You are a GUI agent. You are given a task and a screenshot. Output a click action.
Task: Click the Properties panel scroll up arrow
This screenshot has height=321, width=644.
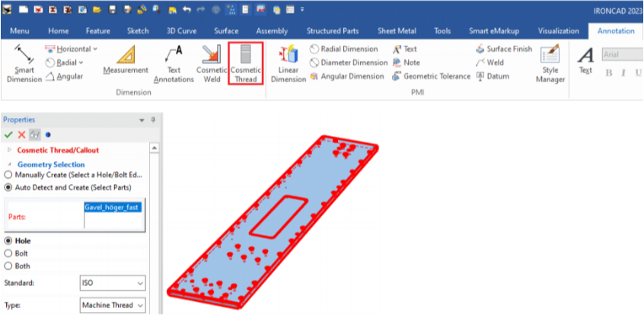click(x=155, y=148)
